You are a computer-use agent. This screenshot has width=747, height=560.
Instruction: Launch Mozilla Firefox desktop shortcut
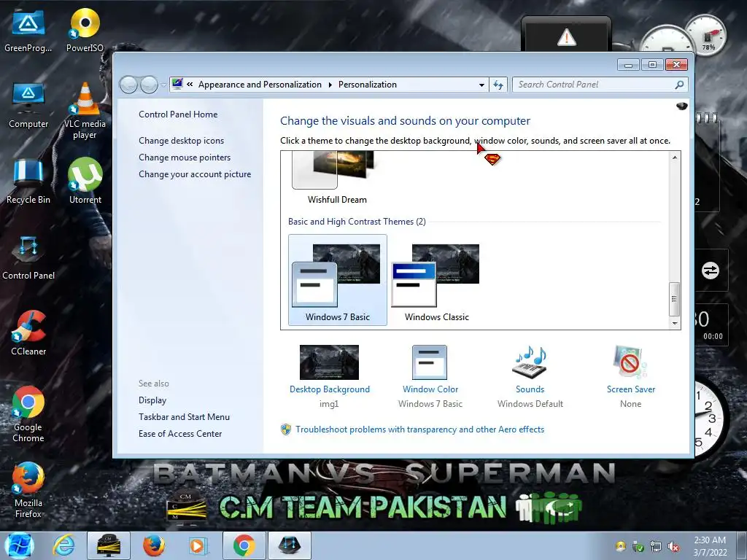point(28,489)
